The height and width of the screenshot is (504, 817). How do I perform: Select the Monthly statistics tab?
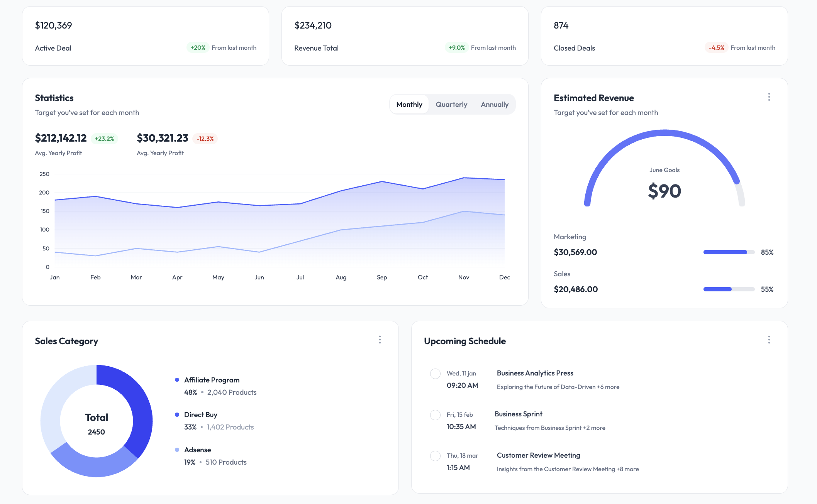pyautogui.click(x=409, y=104)
